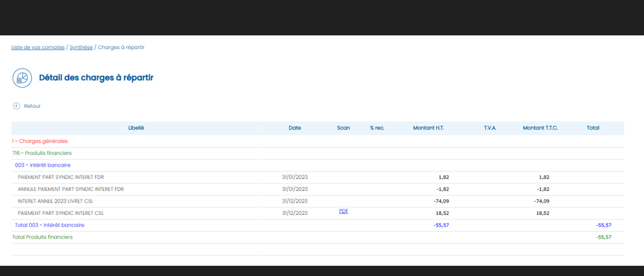Click 'Détail des charges à répartir' heading
The height and width of the screenshot is (276, 644).
[96, 77]
